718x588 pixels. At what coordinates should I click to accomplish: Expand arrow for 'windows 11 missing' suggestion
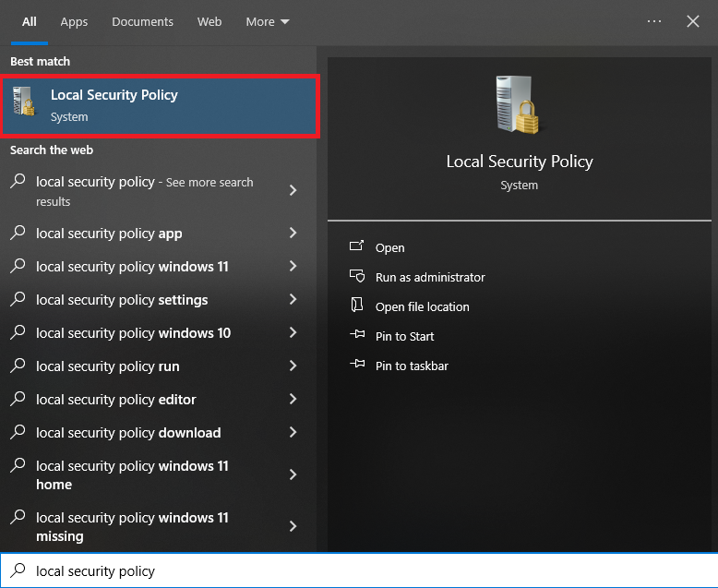(x=293, y=526)
